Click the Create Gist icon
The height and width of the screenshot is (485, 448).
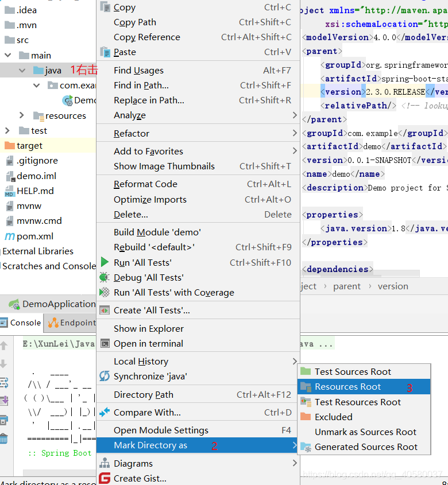[105, 478]
